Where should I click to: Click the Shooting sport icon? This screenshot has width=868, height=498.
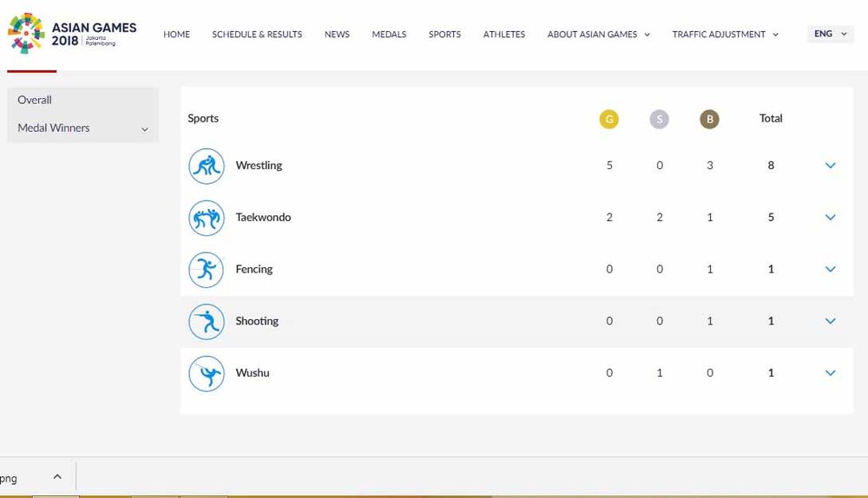pyautogui.click(x=207, y=322)
